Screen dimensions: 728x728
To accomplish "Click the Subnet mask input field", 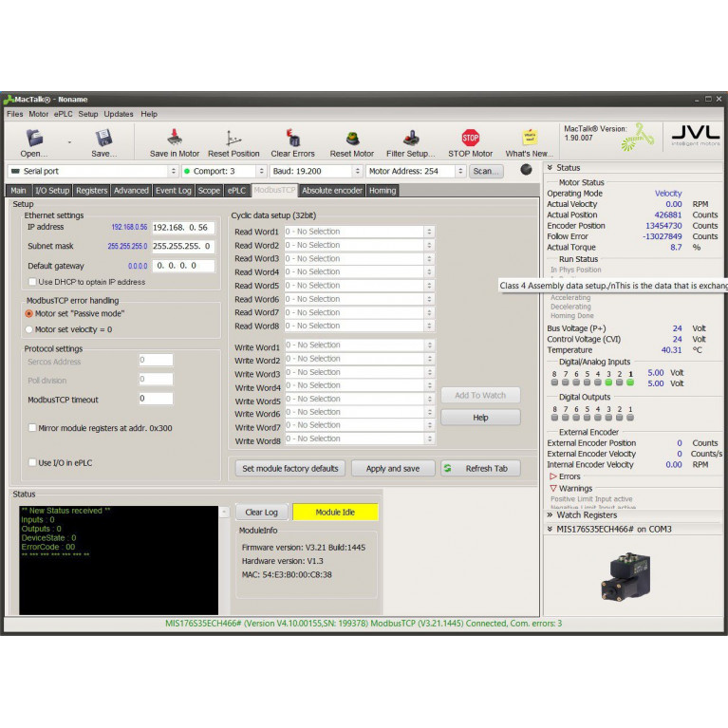I will click(x=183, y=246).
